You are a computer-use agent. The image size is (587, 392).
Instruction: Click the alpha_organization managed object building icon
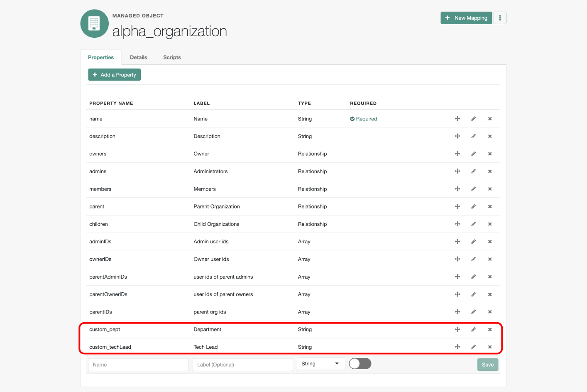(94, 24)
